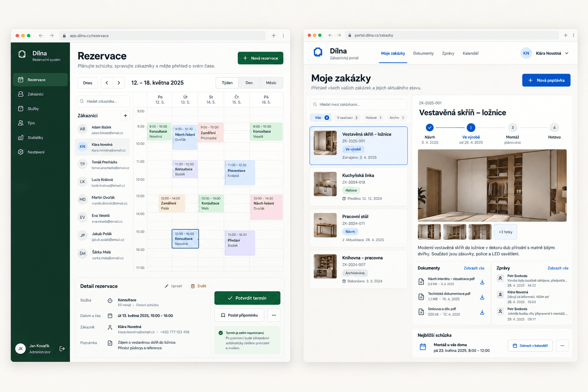This screenshot has width=588, height=392.
Task: Filter orders by V realizaci
Action: coord(347,118)
